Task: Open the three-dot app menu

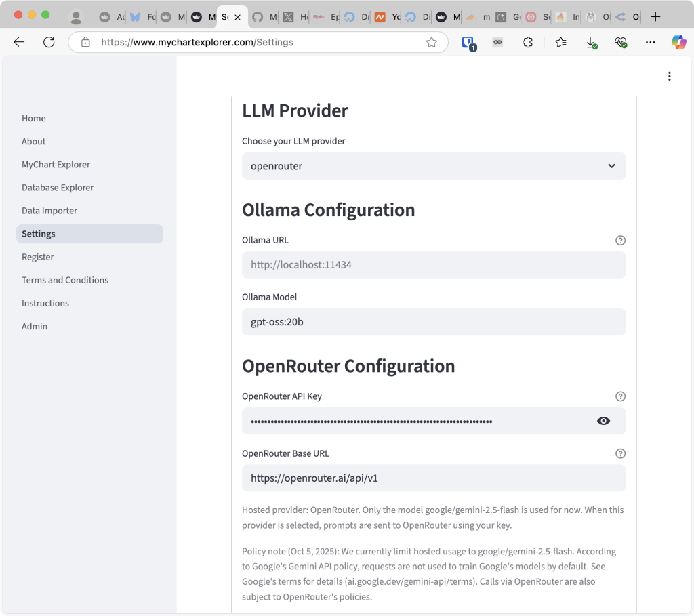Action: (x=669, y=77)
